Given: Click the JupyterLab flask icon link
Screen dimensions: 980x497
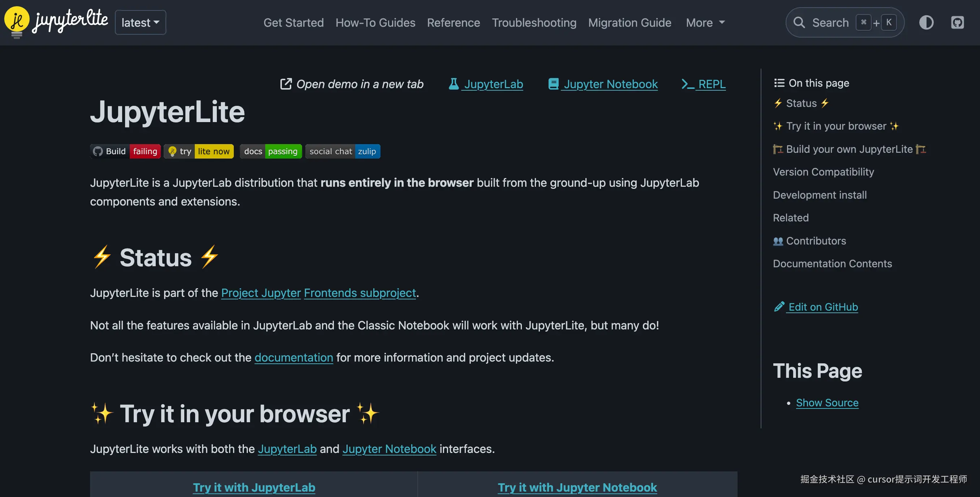Looking at the screenshot, I should (454, 84).
